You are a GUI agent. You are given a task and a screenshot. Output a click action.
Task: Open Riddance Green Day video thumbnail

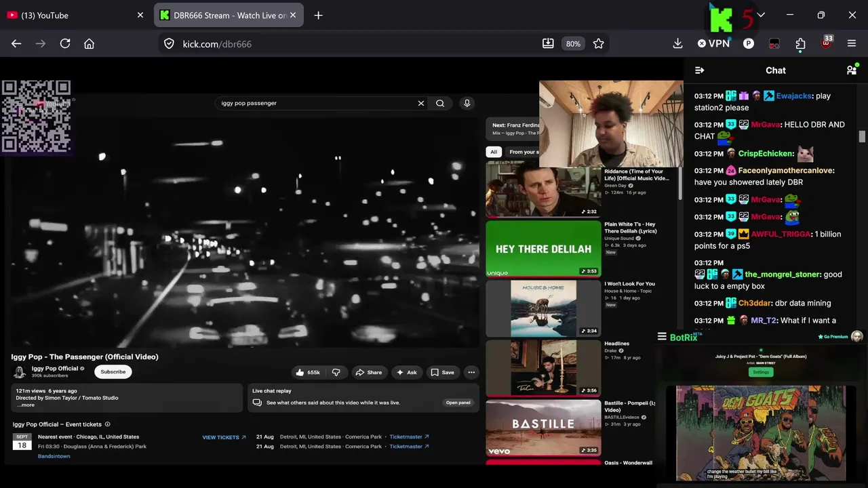point(543,190)
